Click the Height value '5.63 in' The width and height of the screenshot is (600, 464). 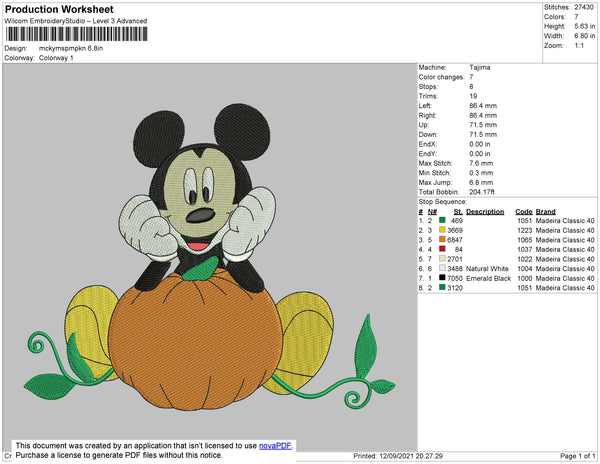584,26
